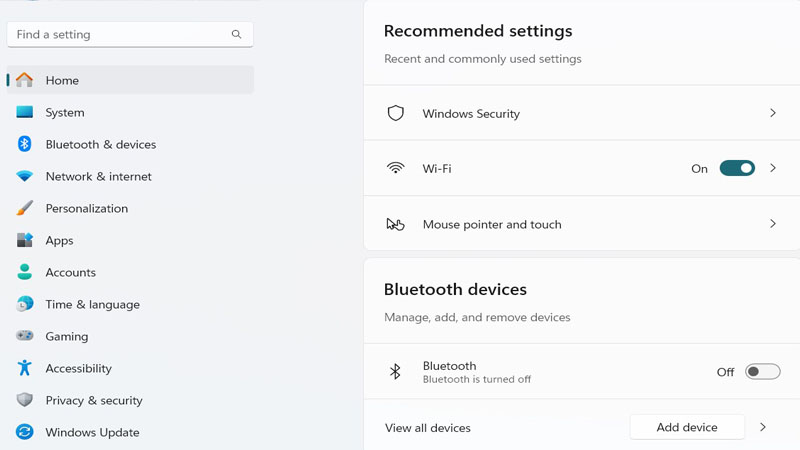Select Time & language category
The image size is (800, 450).
92,305
